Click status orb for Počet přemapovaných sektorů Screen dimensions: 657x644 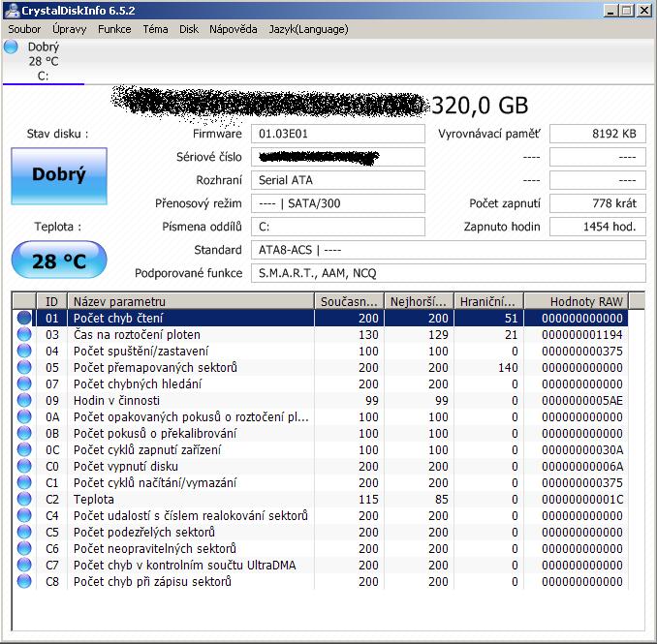pyautogui.click(x=24, y=367)
